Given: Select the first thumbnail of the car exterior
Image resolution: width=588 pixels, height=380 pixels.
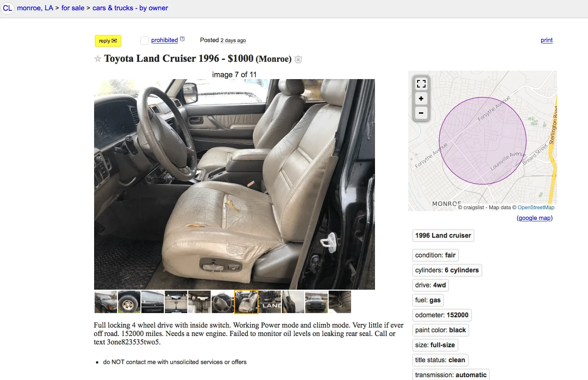Looking at the screenshot, I should (x=106, y=302).
